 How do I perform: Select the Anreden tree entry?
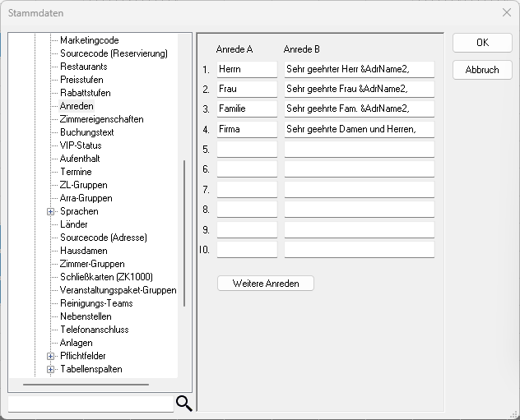[77, 106]
